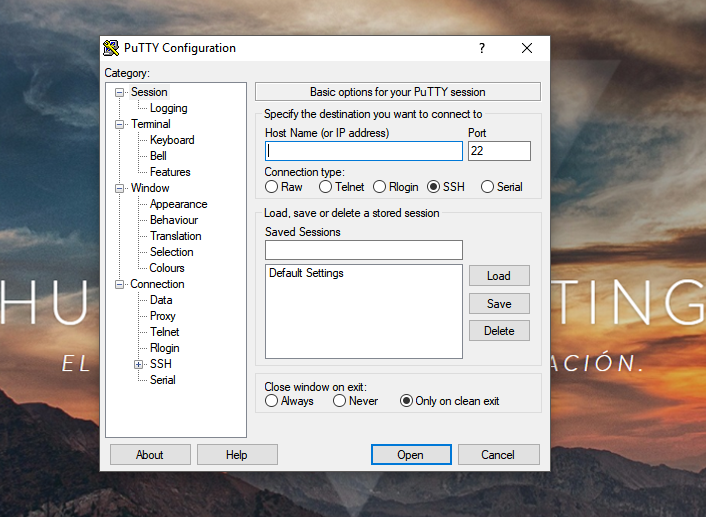The width and height of the screenshot is (706, 517).
Task: Click the question mark help button in title bar
Action: pos(482,48)
